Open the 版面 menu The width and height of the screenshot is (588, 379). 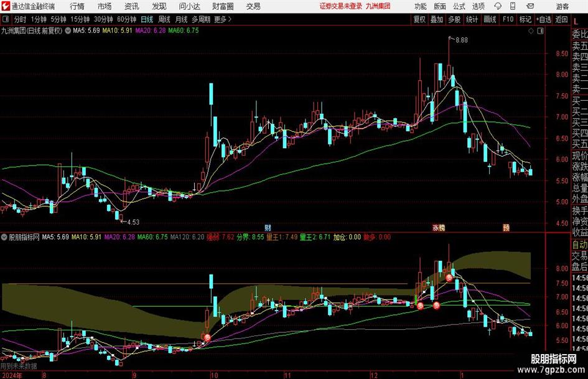(x=439, y=6)
